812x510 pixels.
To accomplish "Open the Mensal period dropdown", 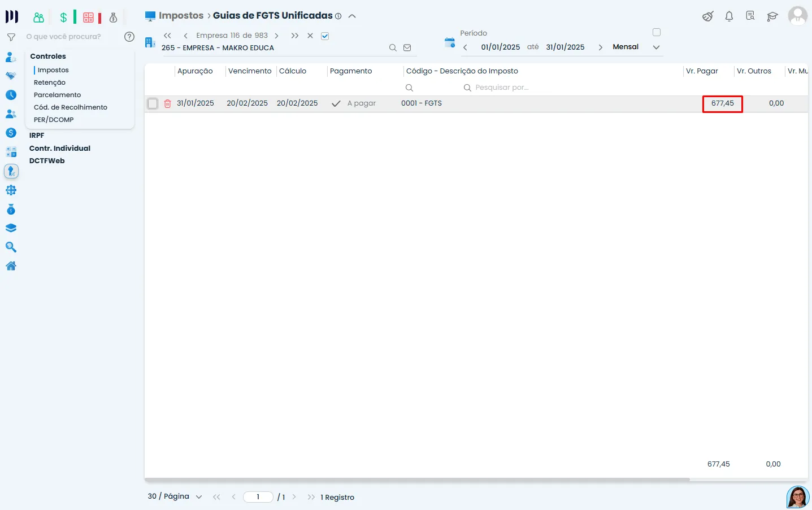I will point(656,47).
